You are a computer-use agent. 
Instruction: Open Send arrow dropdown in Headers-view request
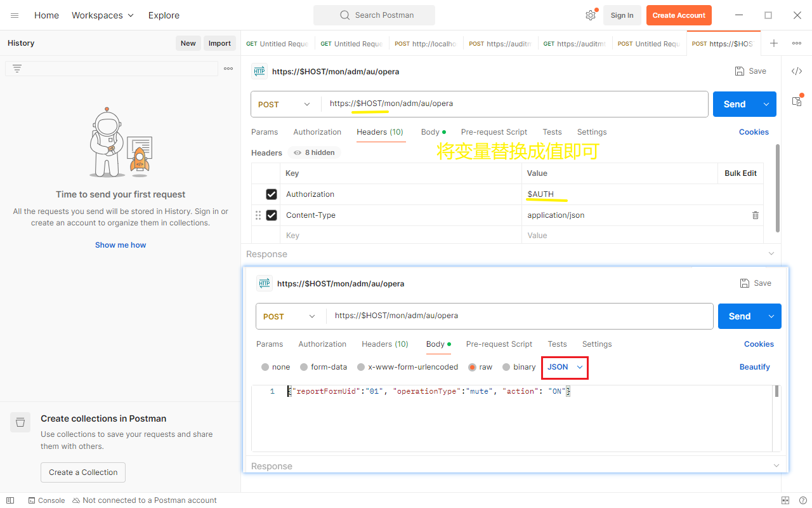pos(766,104)
